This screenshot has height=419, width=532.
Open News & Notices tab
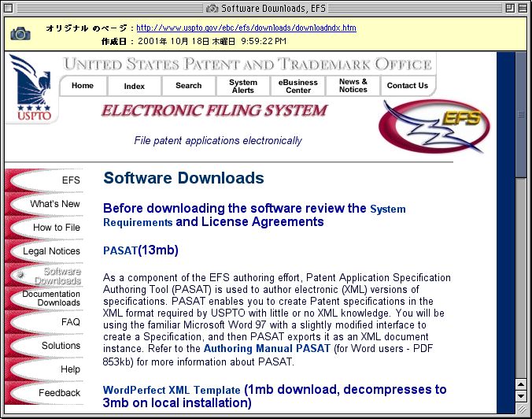(x=353, y=86)
